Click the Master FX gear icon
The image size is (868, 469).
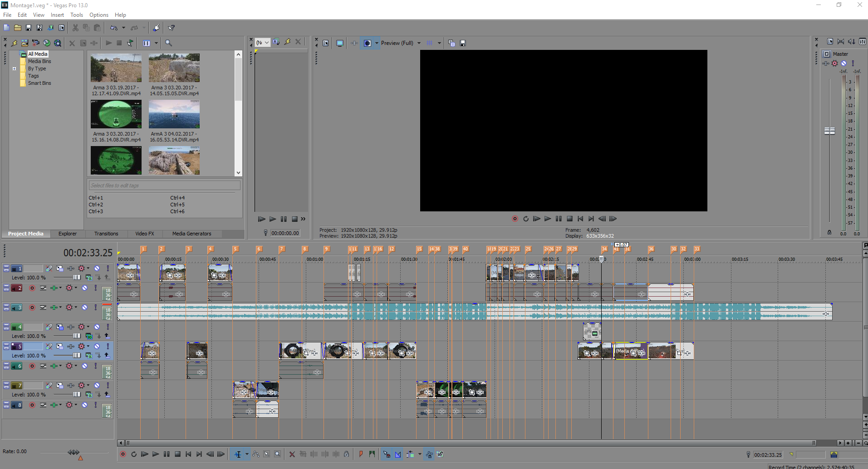[835, 64]
